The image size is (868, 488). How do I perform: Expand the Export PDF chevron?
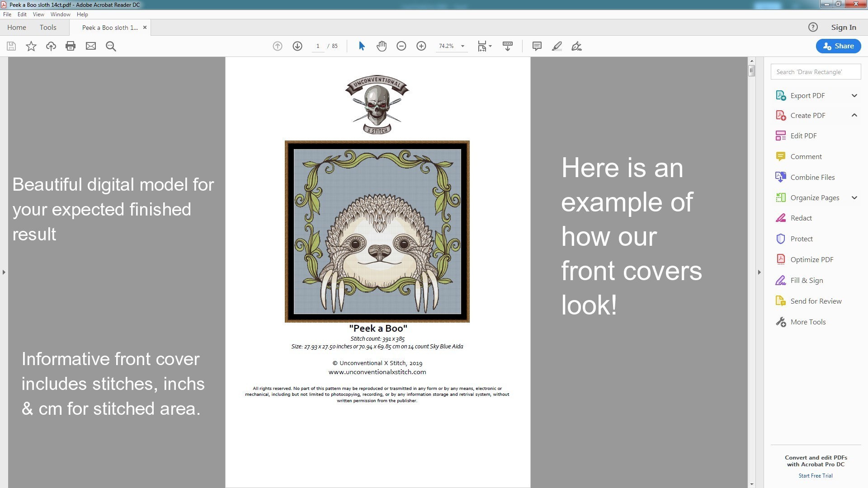coord(854,95)
